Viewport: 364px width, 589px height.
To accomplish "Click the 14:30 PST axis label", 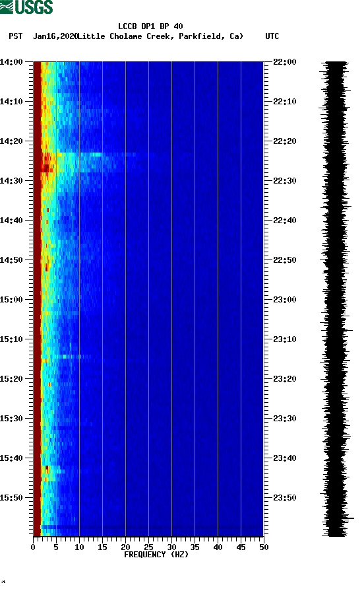I will [x=11, y=181].
